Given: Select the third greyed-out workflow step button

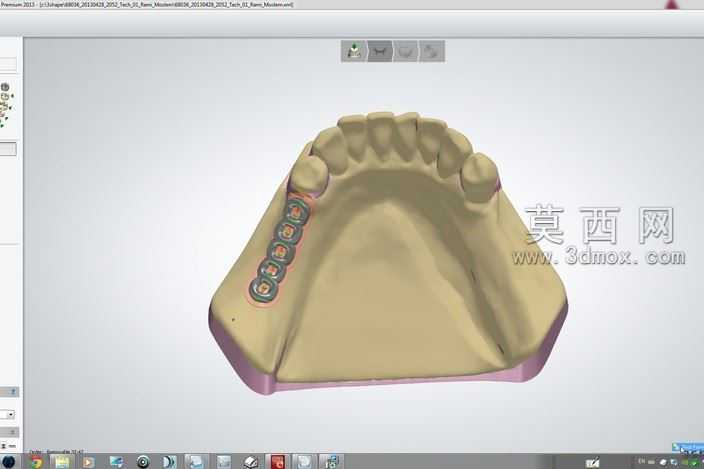Looking at the screenshot, I should tap(406, 51).
